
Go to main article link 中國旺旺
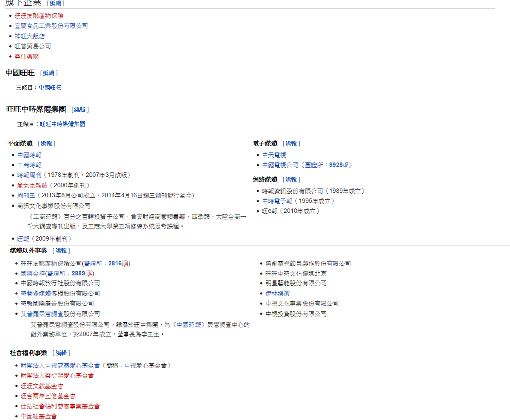pyautogui.click(x=50, y=88)
